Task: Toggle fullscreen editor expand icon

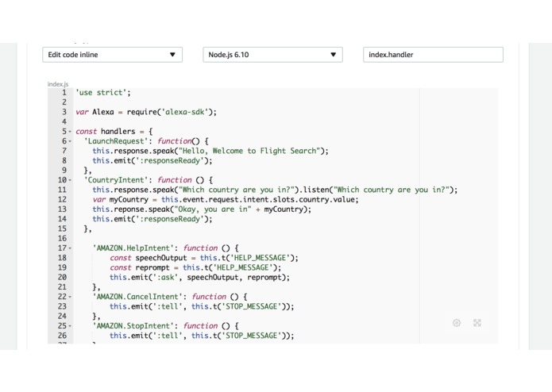Action: [477, 323]
